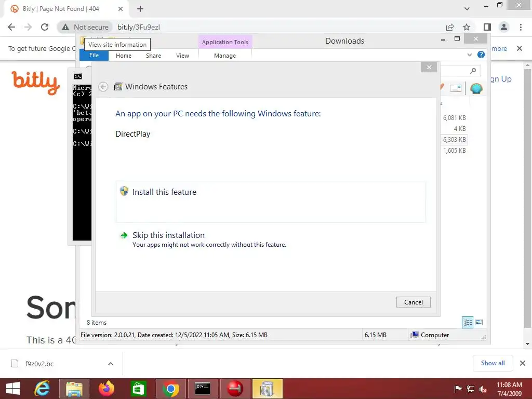Open File Explorer taskbar icon
This screenshot has height=399, width=532.
pyautogui.click(x=74, y=389)
